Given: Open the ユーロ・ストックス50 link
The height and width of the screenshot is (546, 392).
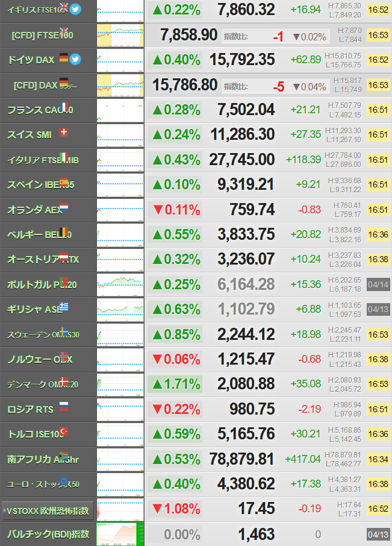Looking at the screenshot, I should (43, 485).
